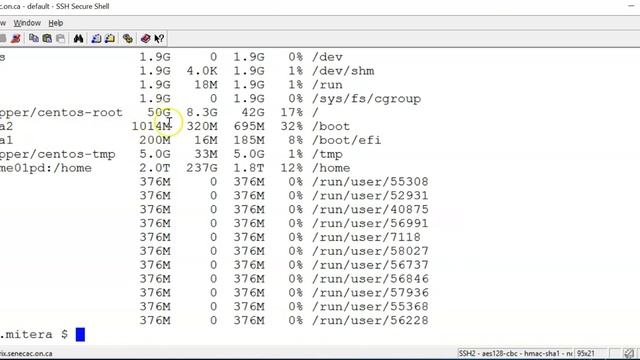The height and width of the screenshot is (360, 640).
Task: Click the 200M size value
Action: pyautogui.click(x=155, y=140)
